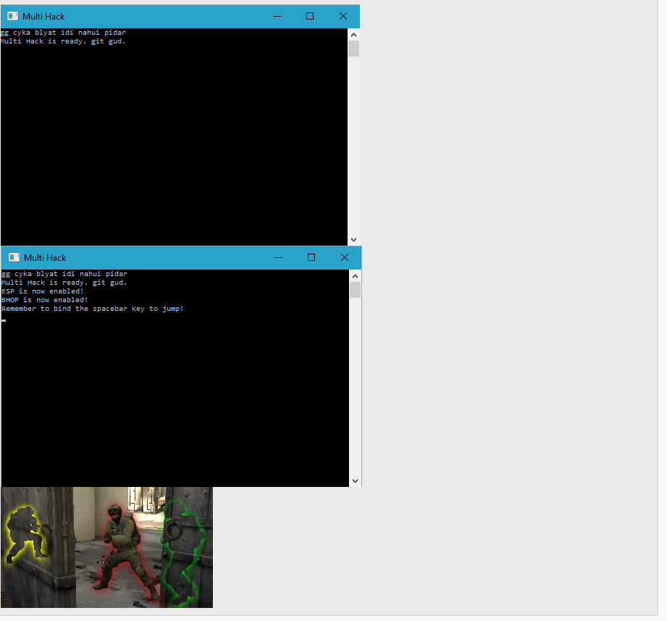The image size is (672, 621).
Task: Minimize the upper Multi Hack window
Action: pos(277,16)
